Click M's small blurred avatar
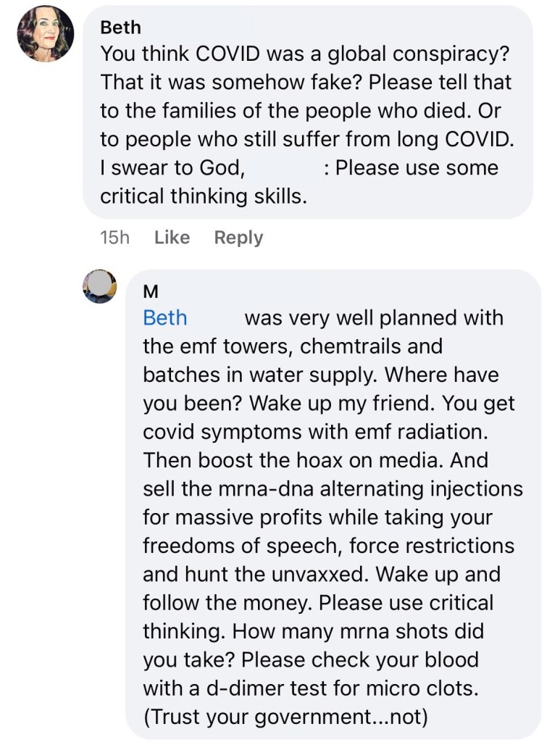Image resolution: width=560 pixels, height=742 pixels. (x=99, y=285)
